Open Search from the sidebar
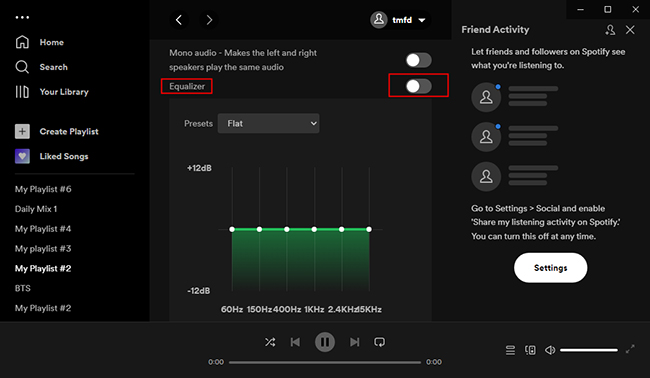 [x=41, y=67]
